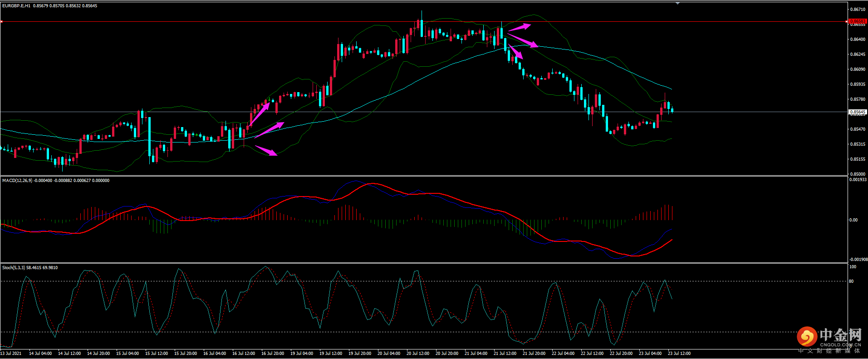Click the 0.85315 price axis label
Viewport: 868px width, 359px height.
pyautogui.click(x=858, y=144)
